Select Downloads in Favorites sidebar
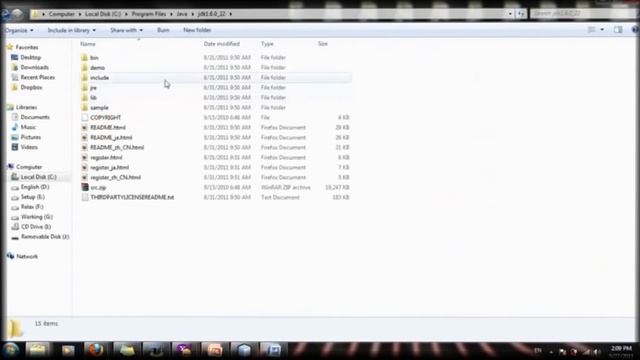Image resolution: width=640 pixels, height=360 pixels. point(35,67)
